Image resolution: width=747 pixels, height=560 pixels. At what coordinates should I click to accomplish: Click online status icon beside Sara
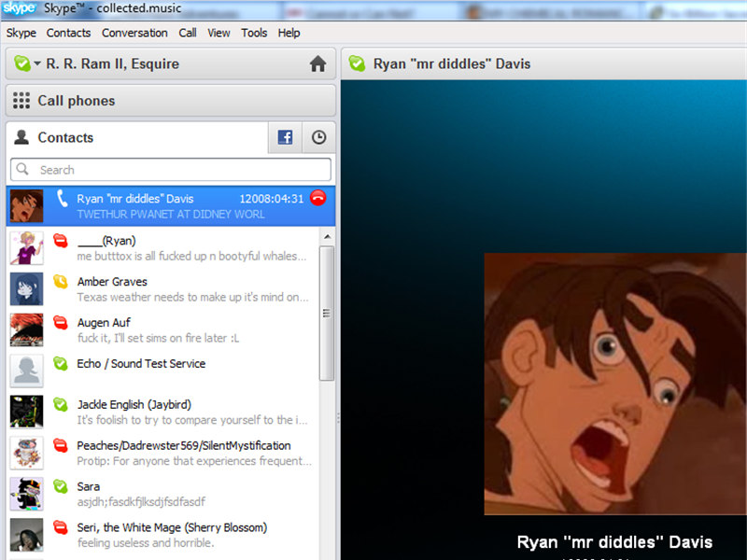[61, 486]
